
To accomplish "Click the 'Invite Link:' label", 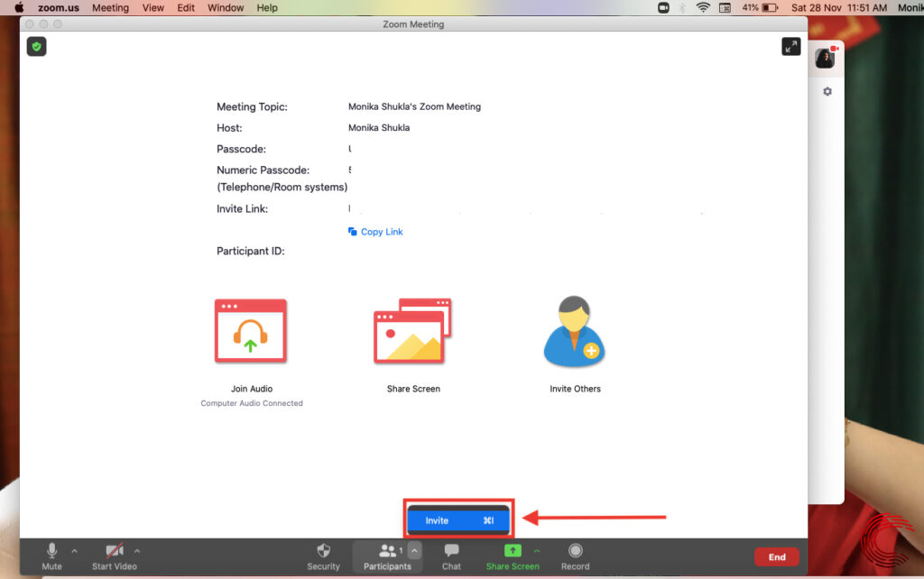I will tap(242, 208).
